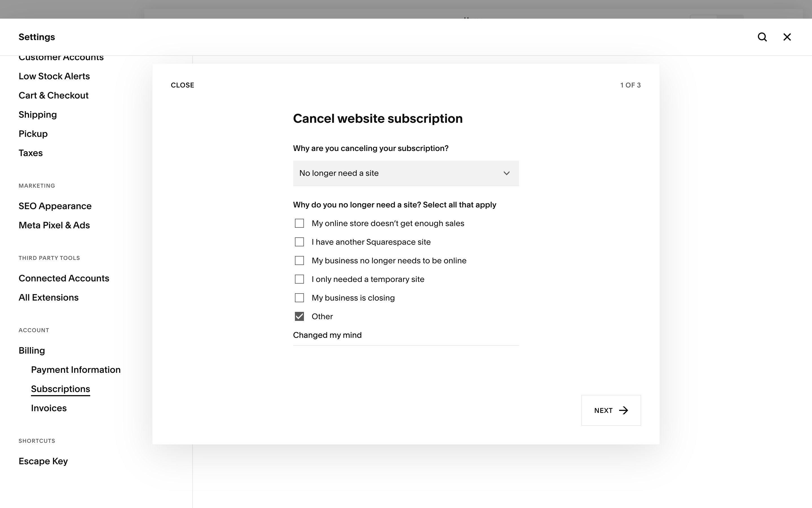This screenshot has width=812, height=508.
Task: Open Pickup settings
Action: click(33, 134)
